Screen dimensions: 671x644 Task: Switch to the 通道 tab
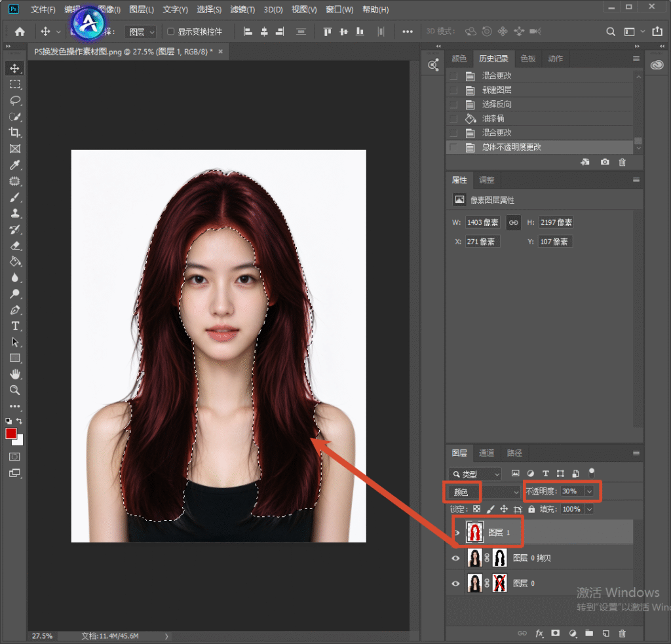coord(487,453)
